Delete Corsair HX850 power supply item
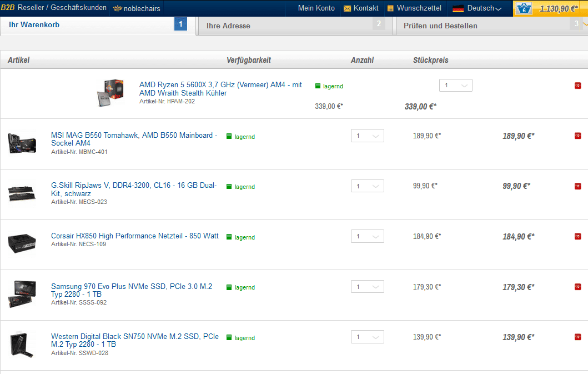Image resolution: width=588 pixels, height=374 pixels. [x=577, y=237]
